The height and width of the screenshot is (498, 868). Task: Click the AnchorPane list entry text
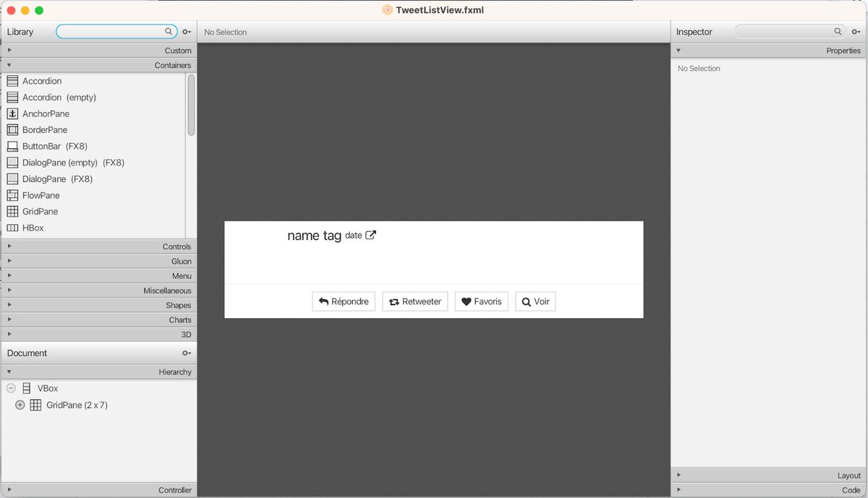pos(46,113)
